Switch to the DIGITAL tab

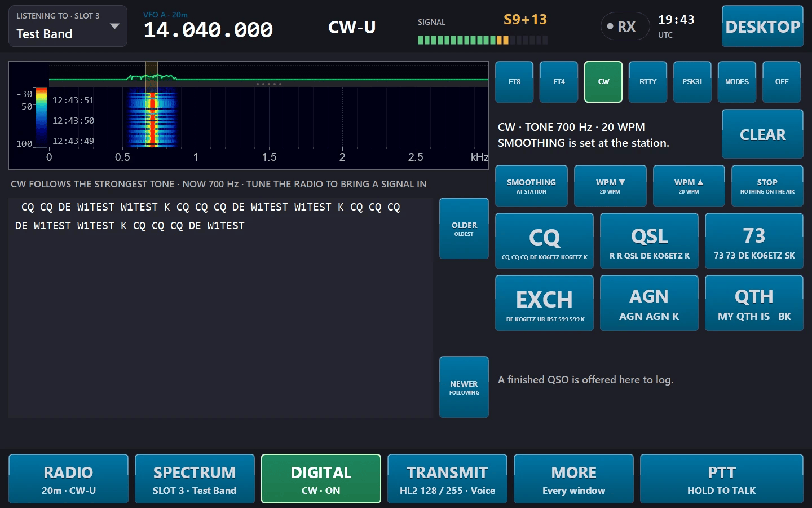click(x=321, y=479)
